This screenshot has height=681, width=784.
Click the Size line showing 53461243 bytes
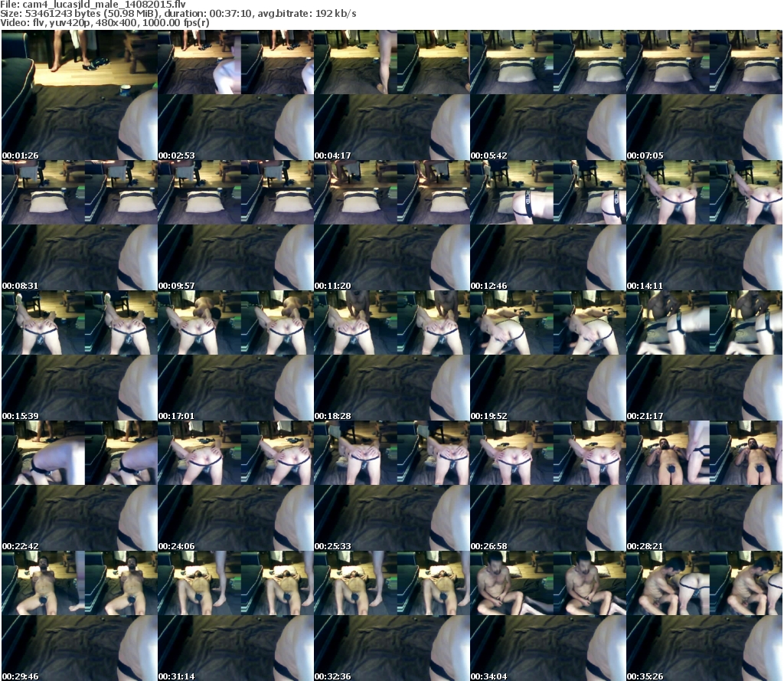pos(178,14)
